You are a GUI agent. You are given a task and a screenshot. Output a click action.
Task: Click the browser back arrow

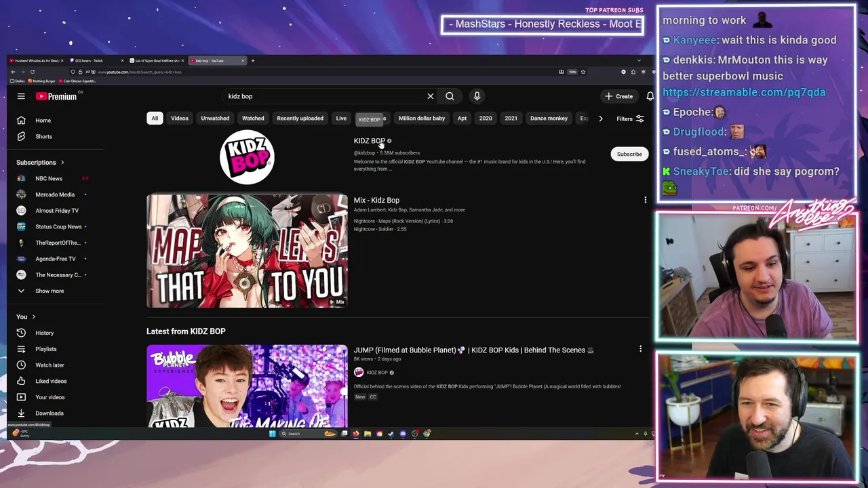13,72
